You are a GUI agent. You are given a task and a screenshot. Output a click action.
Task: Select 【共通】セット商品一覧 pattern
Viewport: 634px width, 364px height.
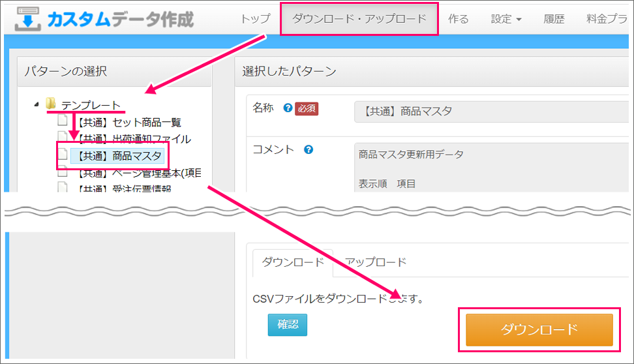(x=129, y=122)
